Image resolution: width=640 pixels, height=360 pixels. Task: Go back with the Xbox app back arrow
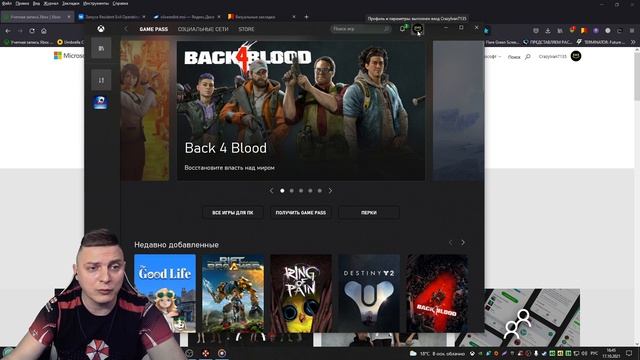pos(126,29)
